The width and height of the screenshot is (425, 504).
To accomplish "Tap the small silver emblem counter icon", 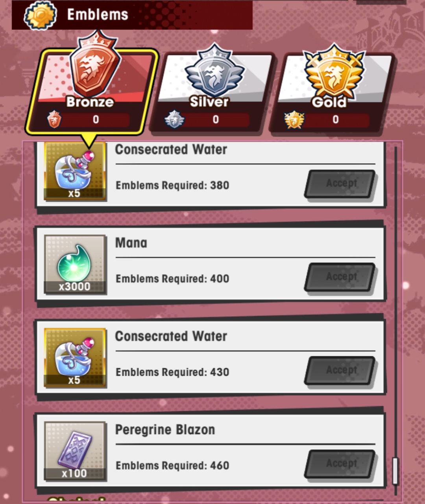I will [174, 120].
